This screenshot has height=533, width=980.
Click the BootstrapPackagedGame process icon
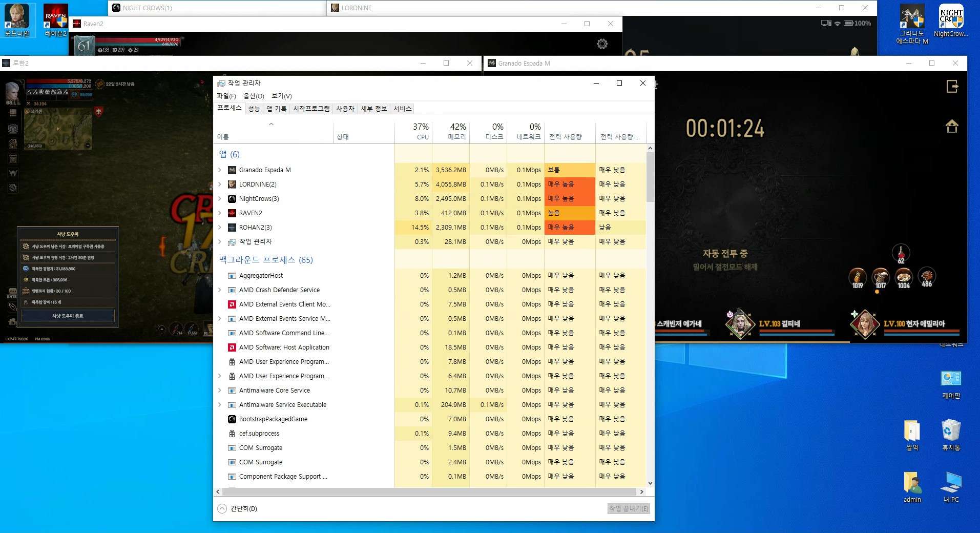pyautogui.click(x=232, y=419)
